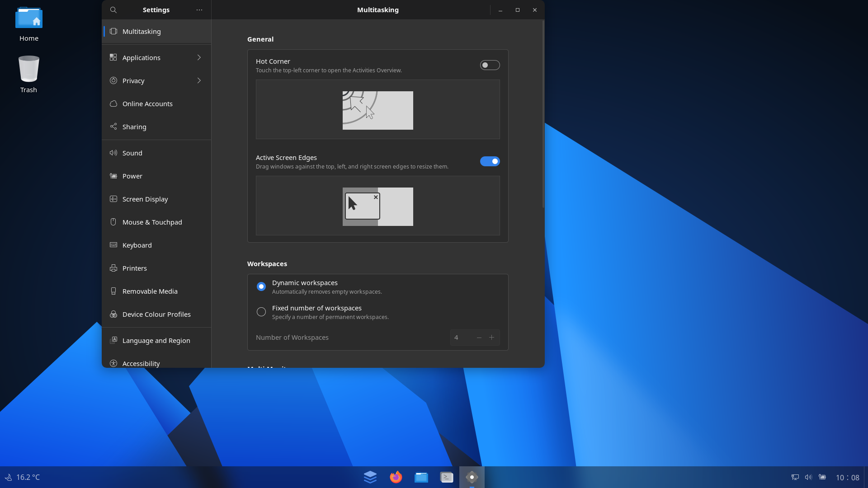Launch Firefox from the taskbar
The height and width of the screenshot is (488, 868).
pos(396,477)
